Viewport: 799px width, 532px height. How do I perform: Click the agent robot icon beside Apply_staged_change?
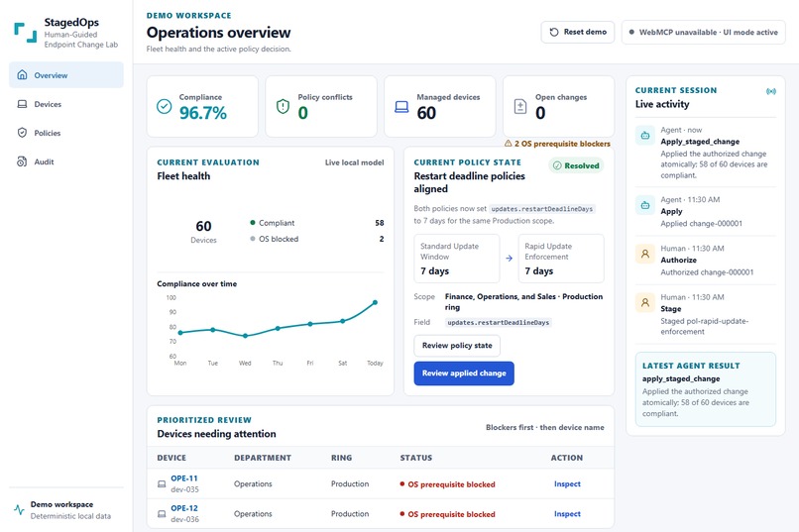click(645, 136)
